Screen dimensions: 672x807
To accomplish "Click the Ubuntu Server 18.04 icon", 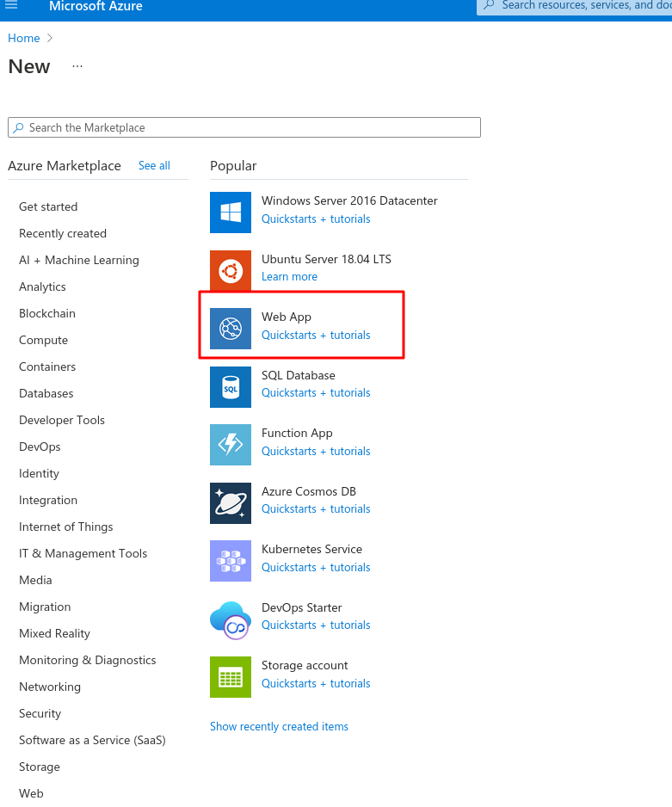I will click(231, 271).
